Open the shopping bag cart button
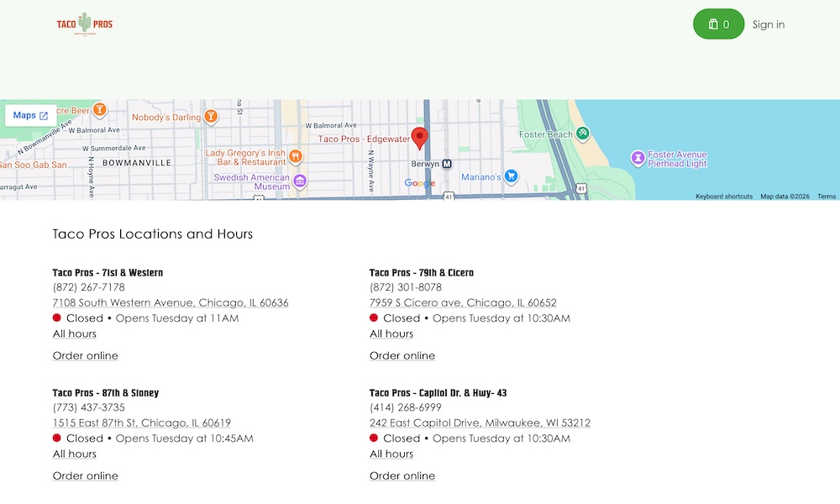The image size is (840, 504). coord(718,24)
